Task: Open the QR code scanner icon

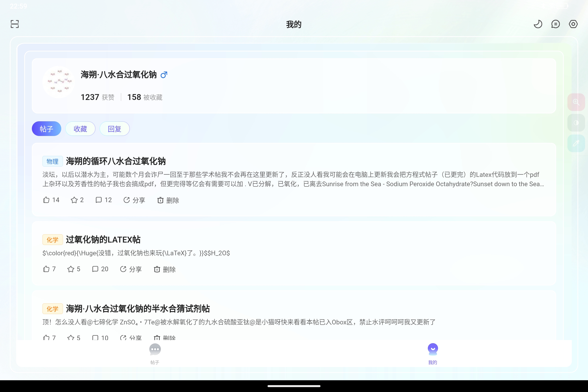Action: [14, 24]
